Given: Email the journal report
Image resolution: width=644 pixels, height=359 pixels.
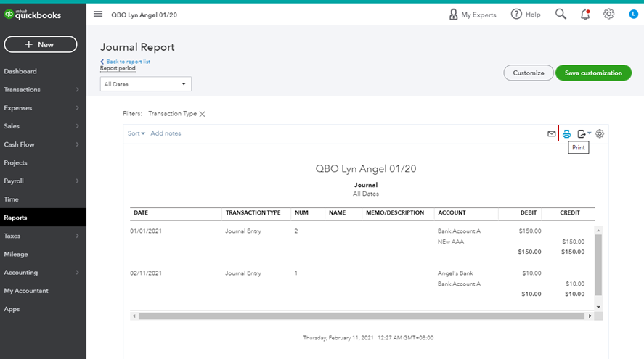Looking at the screenshot, I should [552, 133].
